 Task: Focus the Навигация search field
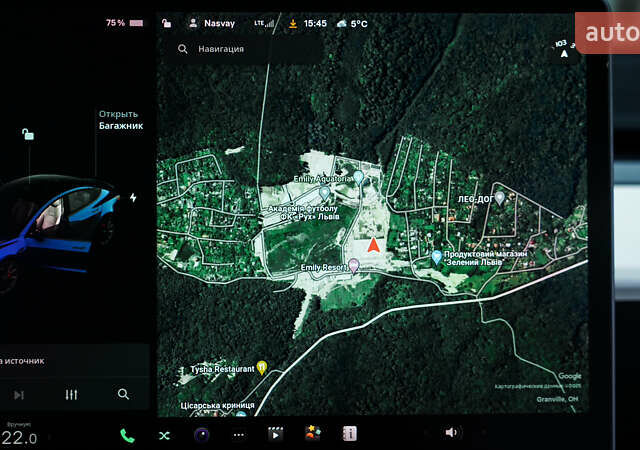point(248,49)
